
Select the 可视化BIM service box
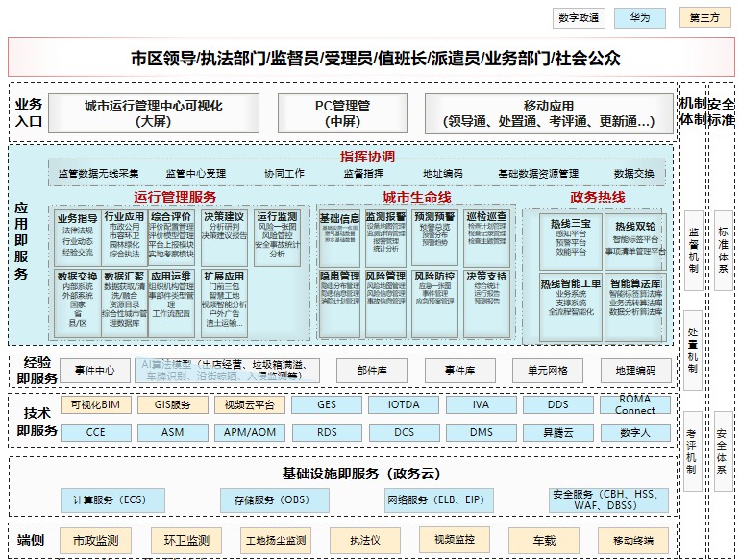pos(95,405)
